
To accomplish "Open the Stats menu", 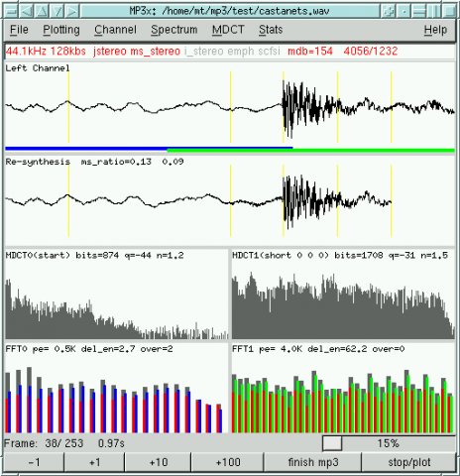I will (271, 30).
